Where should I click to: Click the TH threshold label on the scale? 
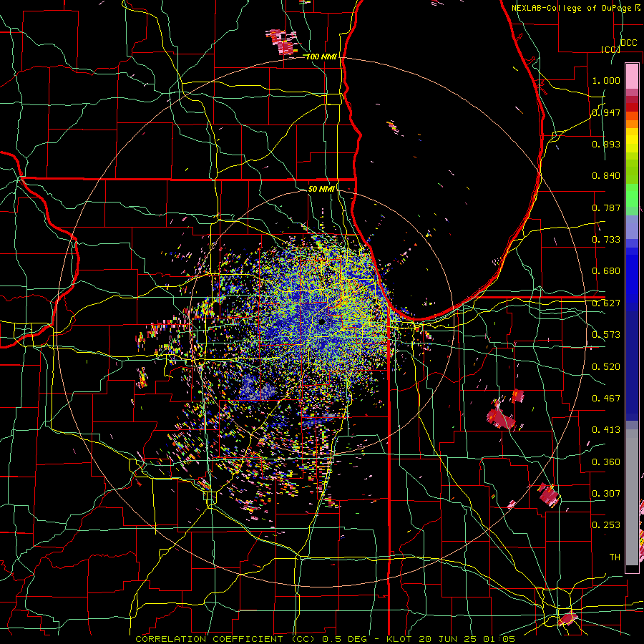pyautogui.click(x=615, y=557)
